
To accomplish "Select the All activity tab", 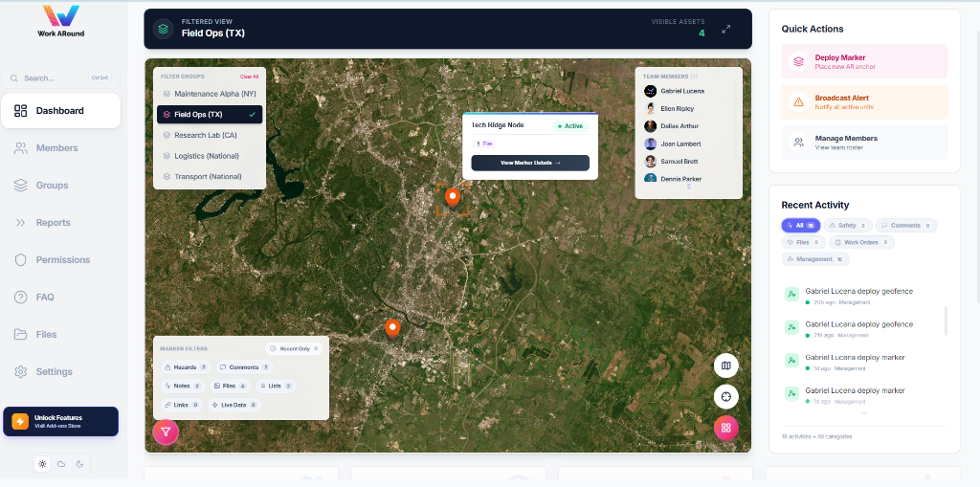I will 801,225.
